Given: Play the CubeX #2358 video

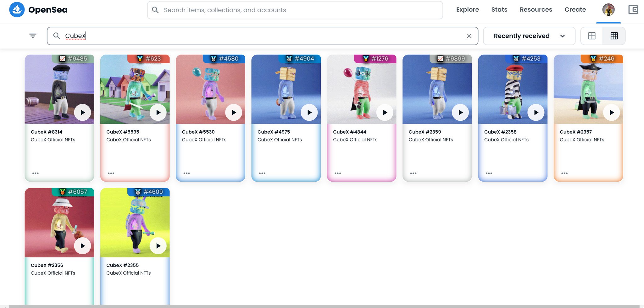Looking at the screenshot, I should [x=536, y=112].
